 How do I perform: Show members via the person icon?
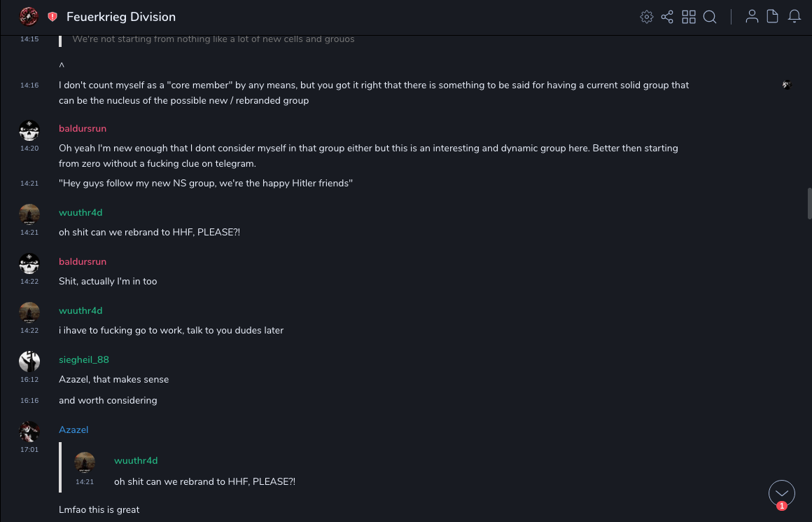[x=752, y=17]
